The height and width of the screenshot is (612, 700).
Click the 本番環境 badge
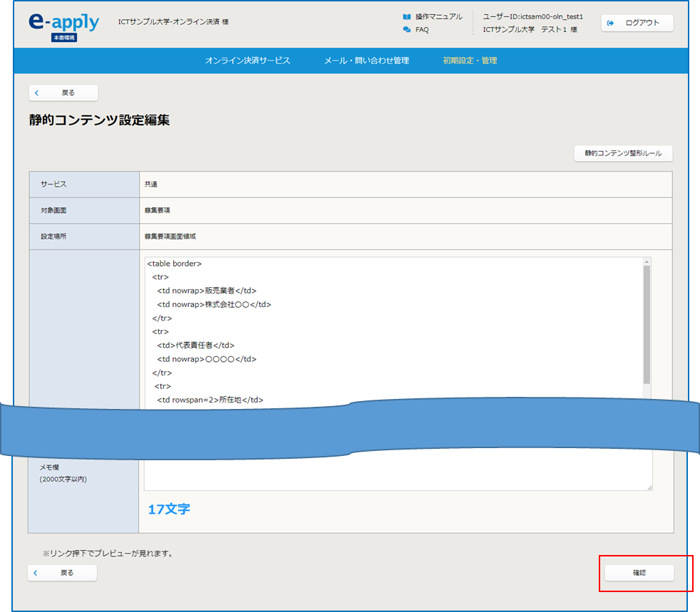tap(64, 38)
